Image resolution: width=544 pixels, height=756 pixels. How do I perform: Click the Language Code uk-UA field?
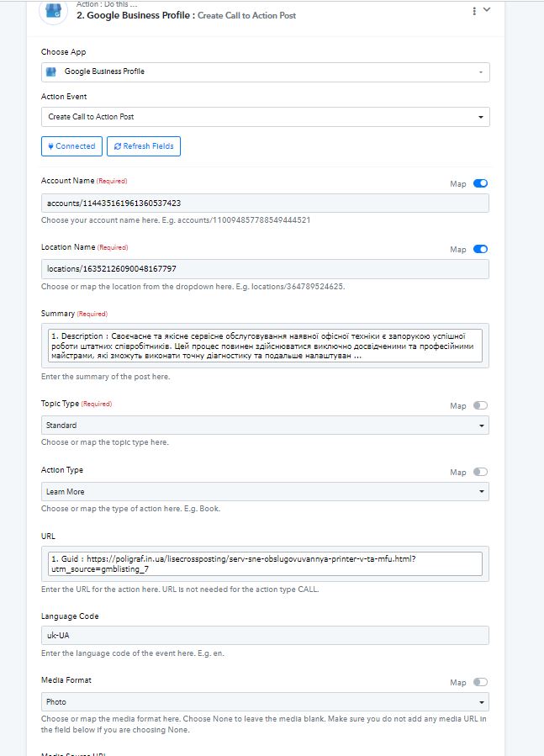(265, 636)
